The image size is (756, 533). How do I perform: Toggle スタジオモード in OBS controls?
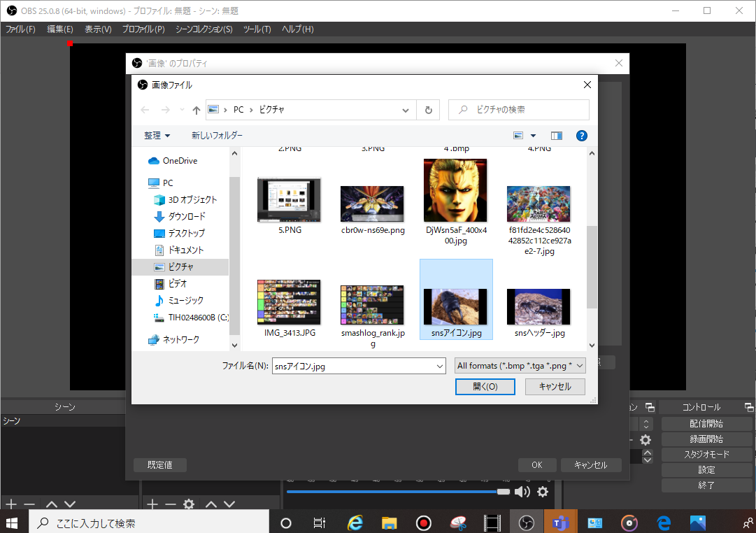click(x=706, y=455)
